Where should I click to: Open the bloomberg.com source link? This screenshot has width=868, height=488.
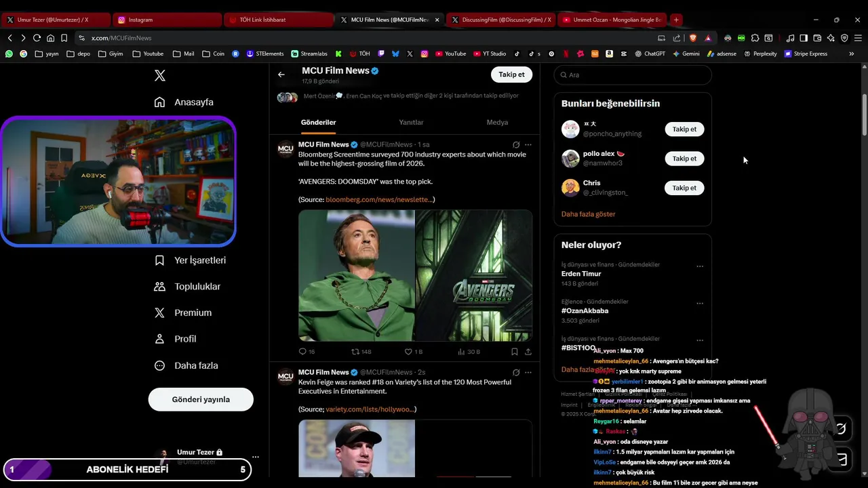pos(378,199)
